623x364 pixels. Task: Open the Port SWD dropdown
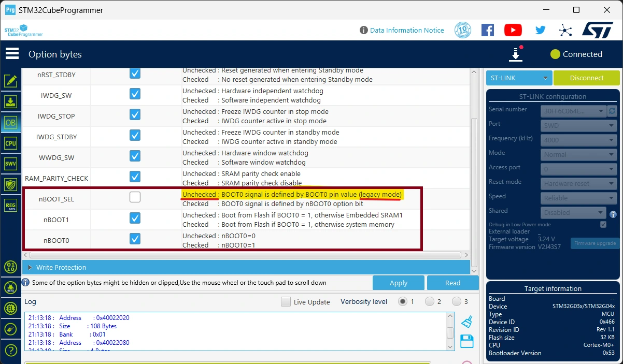[x=578, y=125]
